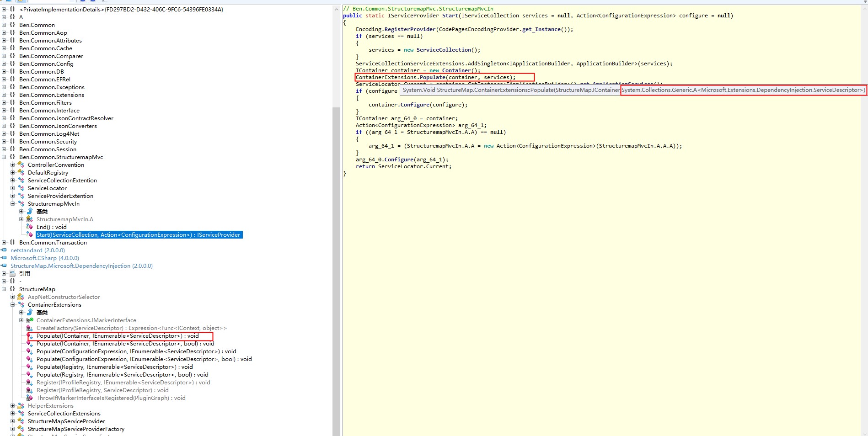Expand the DefaultRegistry class node

13,172
